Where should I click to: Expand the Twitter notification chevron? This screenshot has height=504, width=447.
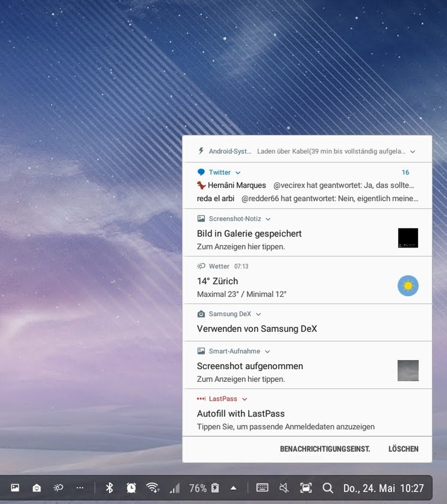pyautogui.click(x=238, y=173)
